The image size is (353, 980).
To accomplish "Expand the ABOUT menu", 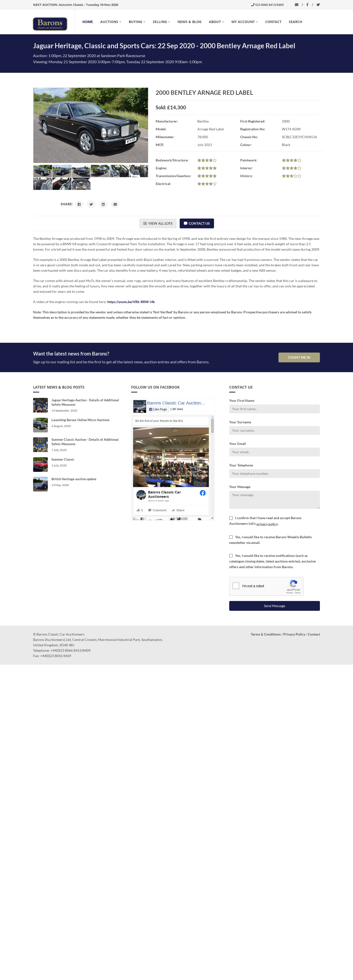I will (216, 22).
